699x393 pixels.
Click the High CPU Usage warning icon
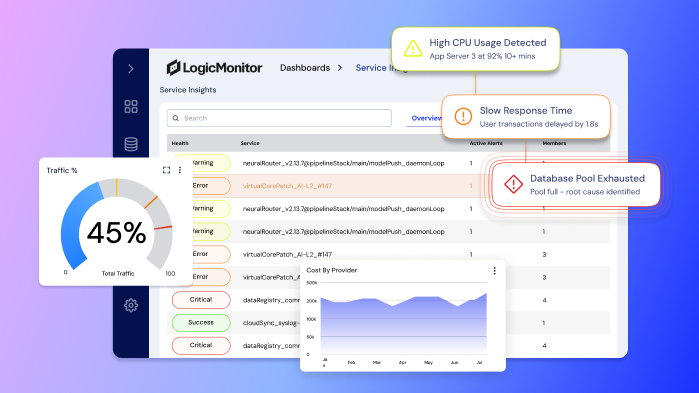click(x=413, y=49)
